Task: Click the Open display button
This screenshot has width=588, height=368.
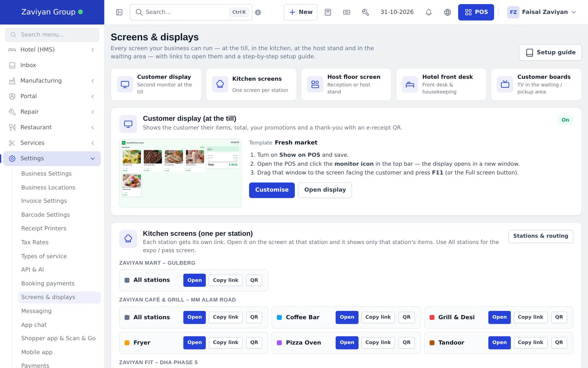Action: (325, 190)
